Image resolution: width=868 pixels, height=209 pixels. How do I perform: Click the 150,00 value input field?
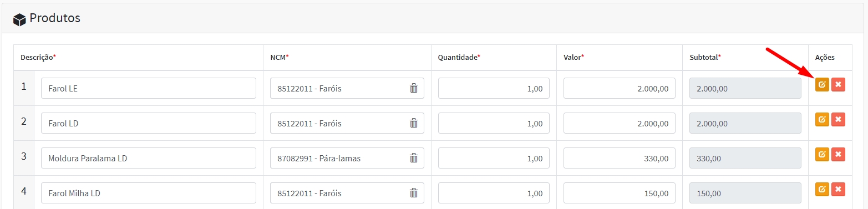tap(620, 193)
